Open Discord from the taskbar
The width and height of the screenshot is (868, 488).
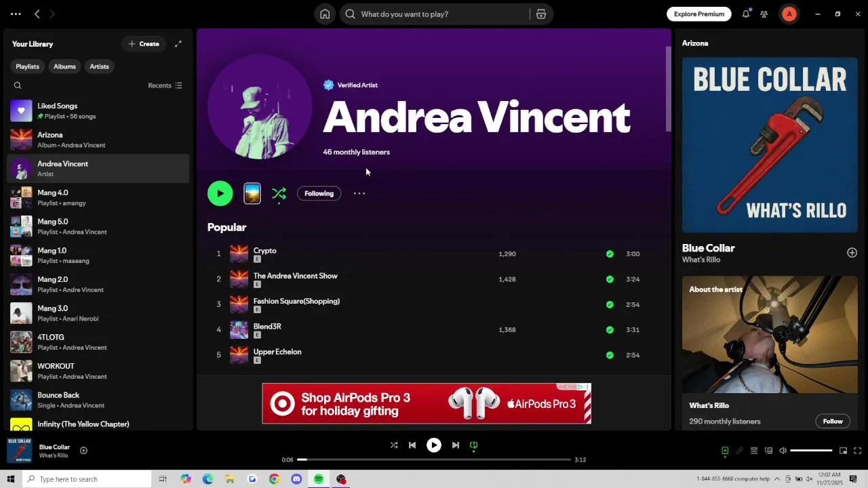click(296, 479)
